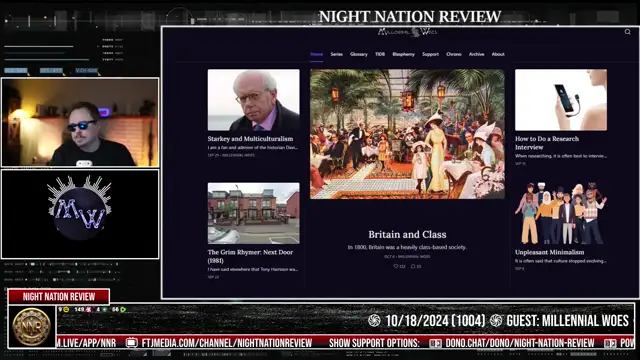Select the Home nav tab
The width and height of the screenshot is (640, 360).
point(316,54)
